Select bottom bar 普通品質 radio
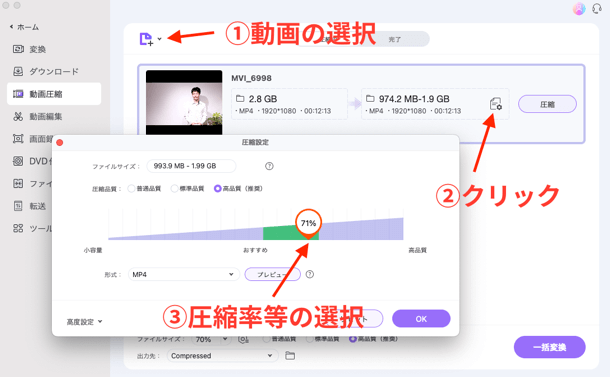Screen dimensions: 610x377 [266, 339]
